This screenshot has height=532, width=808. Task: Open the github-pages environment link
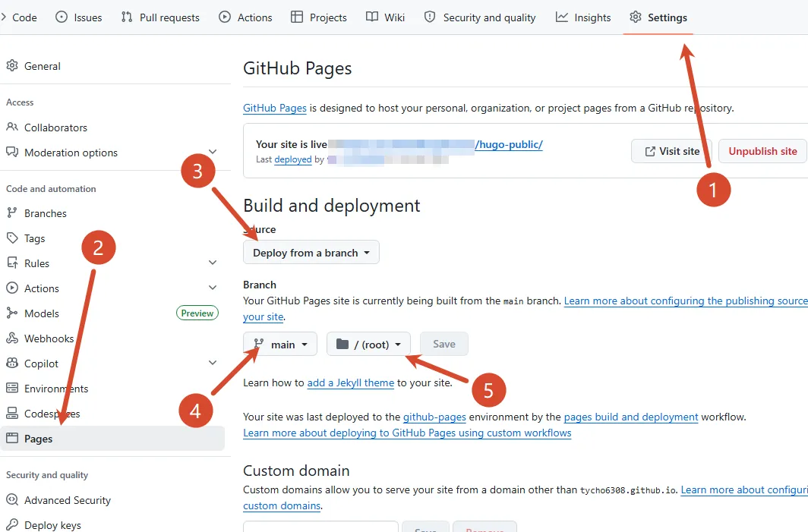click(x=434, y=417)
